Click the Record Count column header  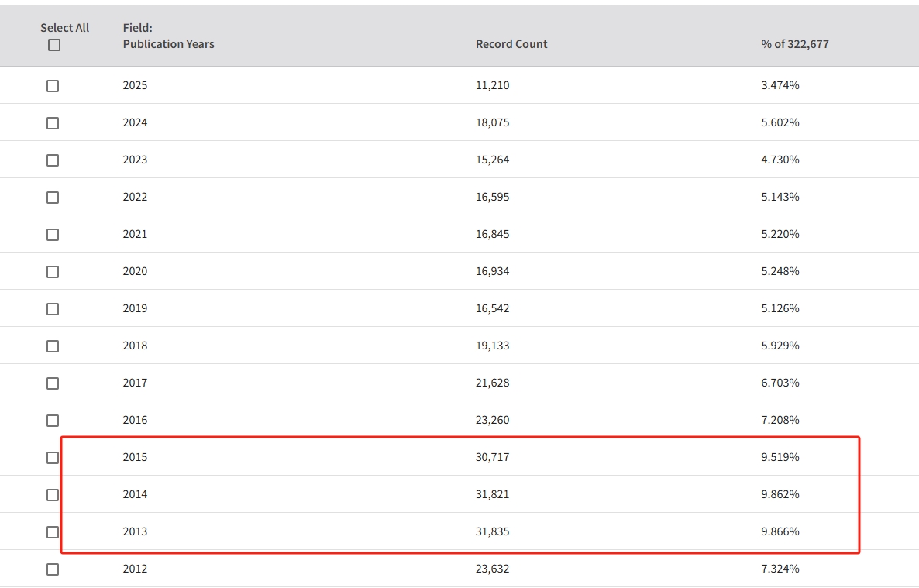pyautogui.click(x=511, y=44)
